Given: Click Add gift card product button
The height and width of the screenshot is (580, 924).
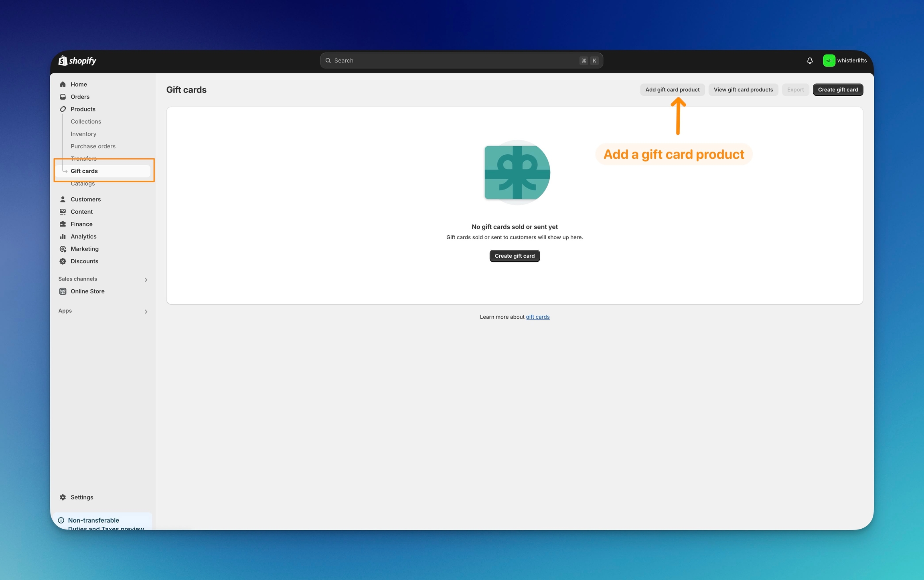Looking at the screenshot, I should pyautogui.click(x=672, y=90).
